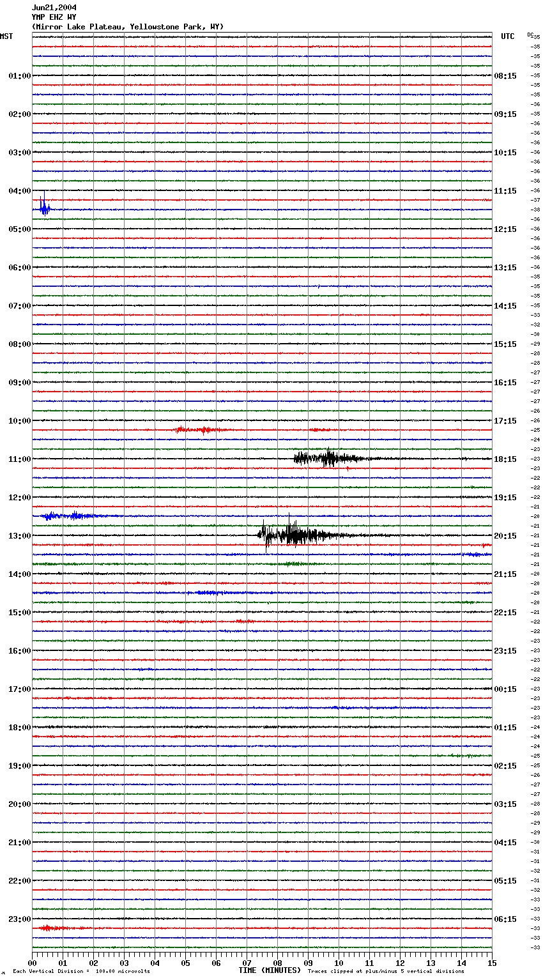Click the "09:15" UTC time label
The width and height of the screenshot is (543, 980).
click(505, 114)
